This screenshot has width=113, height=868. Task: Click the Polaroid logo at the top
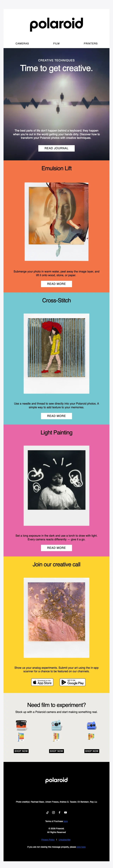tap(56, 24)
